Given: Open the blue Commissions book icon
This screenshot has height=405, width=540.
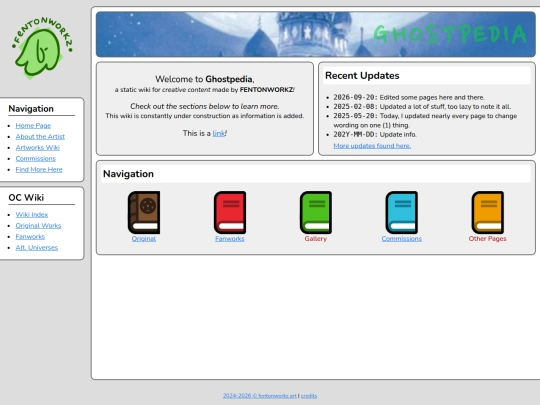Looking at the screenshot, I should coord(402,212).
